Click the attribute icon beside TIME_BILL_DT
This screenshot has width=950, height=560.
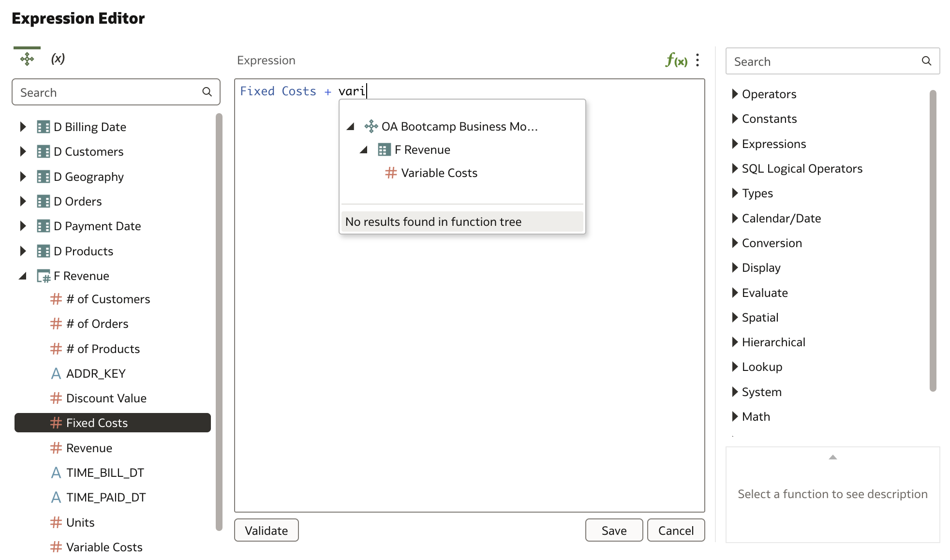(56, 472)
